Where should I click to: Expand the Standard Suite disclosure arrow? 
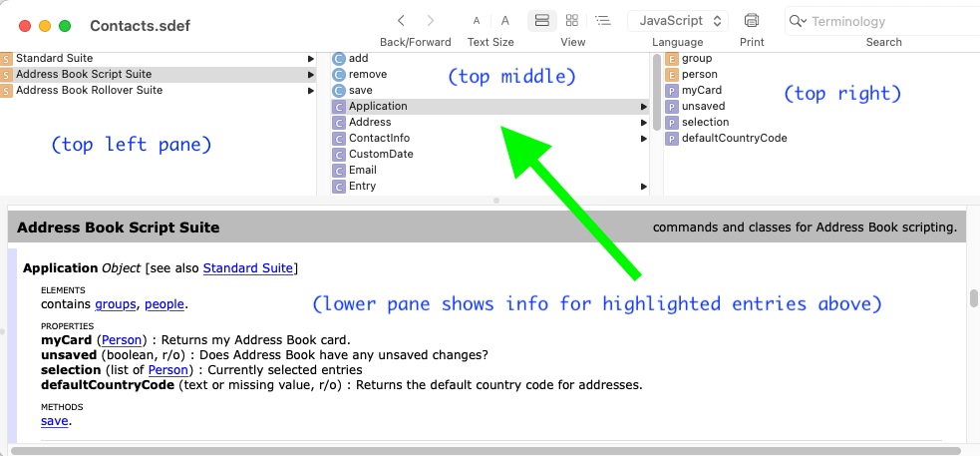[311, 58]
